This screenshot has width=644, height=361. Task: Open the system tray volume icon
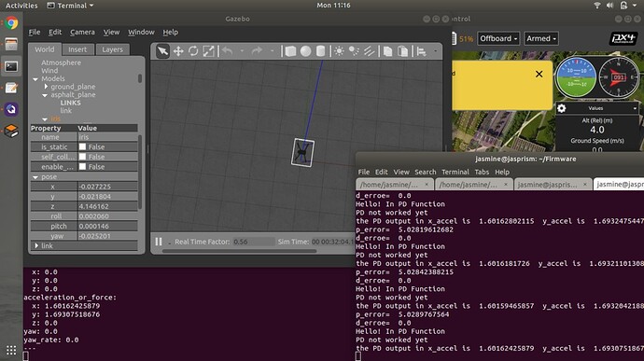pyautogui.click(x=609, y=6)
